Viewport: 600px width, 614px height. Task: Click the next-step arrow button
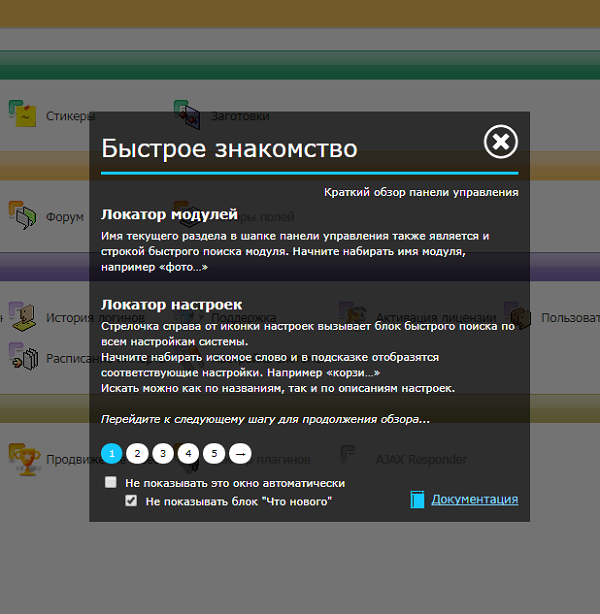[x=240, y=453]
